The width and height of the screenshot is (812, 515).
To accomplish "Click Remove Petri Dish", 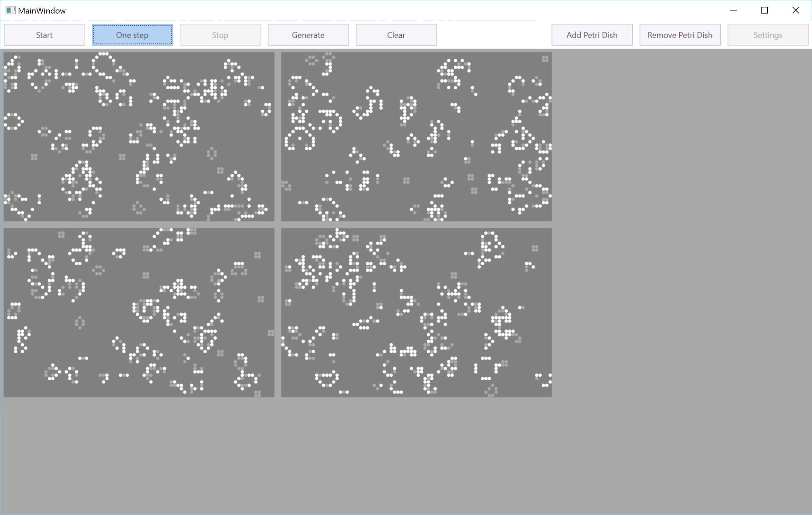I will click(x=680, y=35).
